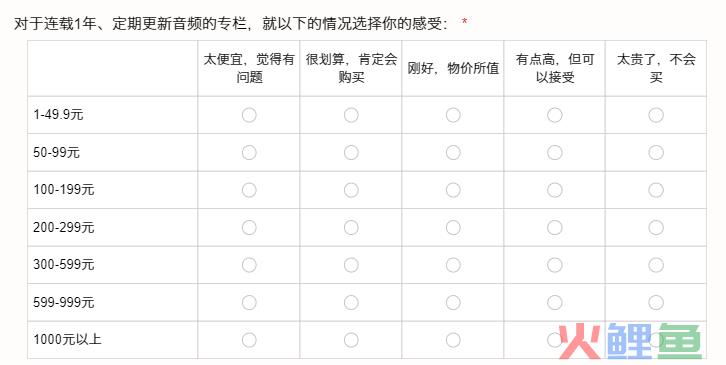The image size is (726, 365).
Task: Select 很划算 for the 100-199元 row
Action: tap(351, 190)
